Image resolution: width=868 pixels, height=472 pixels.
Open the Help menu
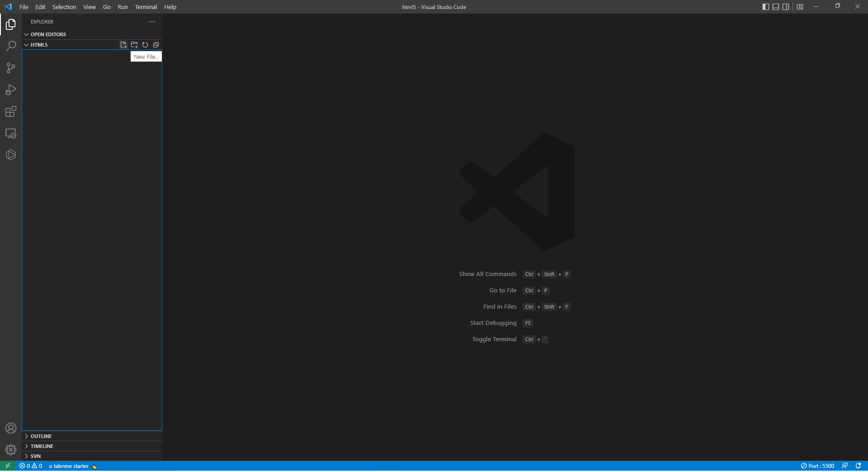point(170,7)
